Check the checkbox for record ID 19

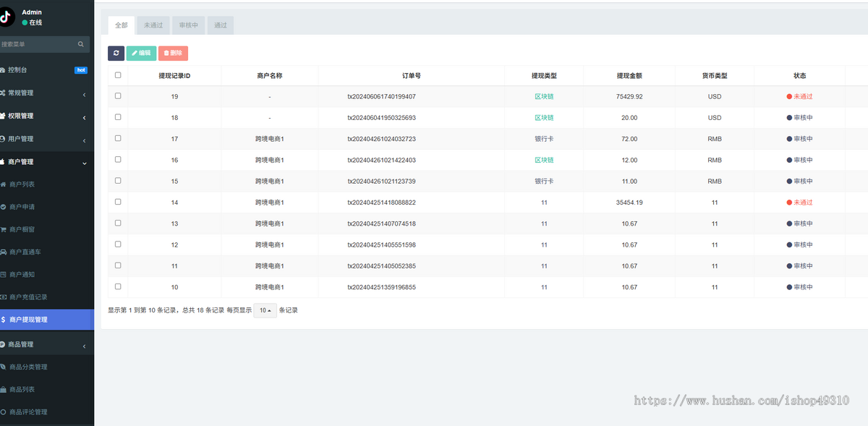pos(118,95)
